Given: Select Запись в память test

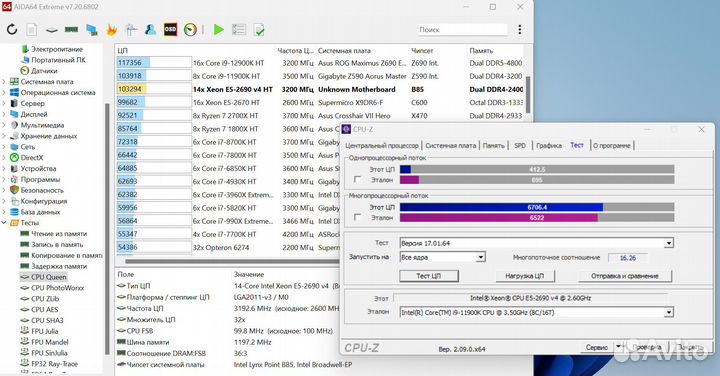Looking at the screenshot, I should click(x=57, y=245).
